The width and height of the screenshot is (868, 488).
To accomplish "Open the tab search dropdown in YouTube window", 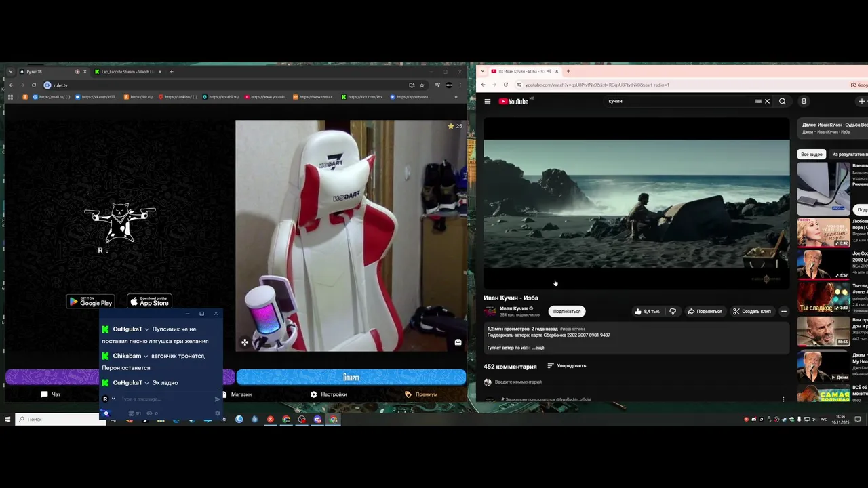I will pos(481,71).
